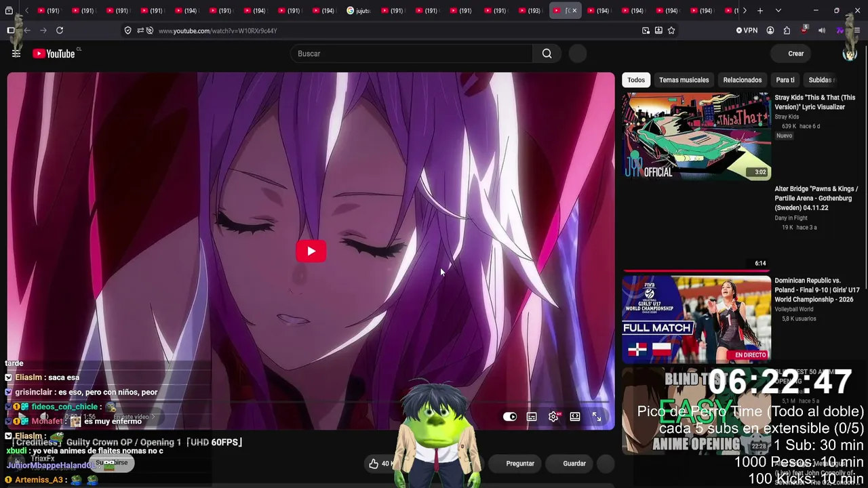Select the Temas musicales filter chip
This screenshot has height=488, width=868.
coord(684,80)
